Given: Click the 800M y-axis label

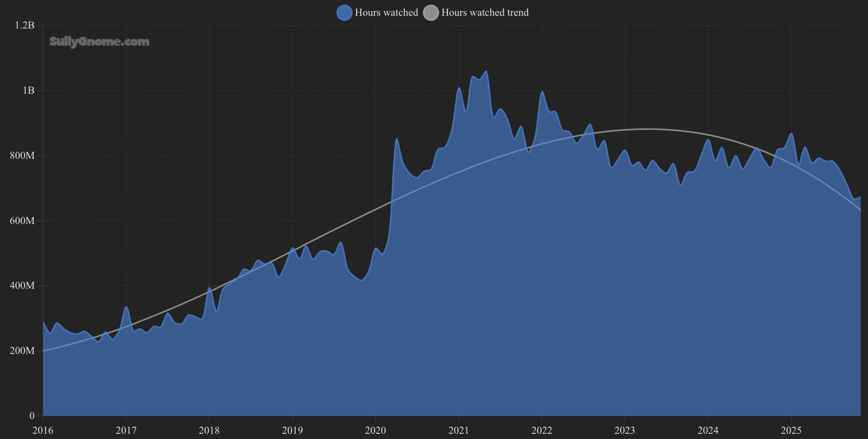Looking at the screenshot, I should tap(22, 155).
